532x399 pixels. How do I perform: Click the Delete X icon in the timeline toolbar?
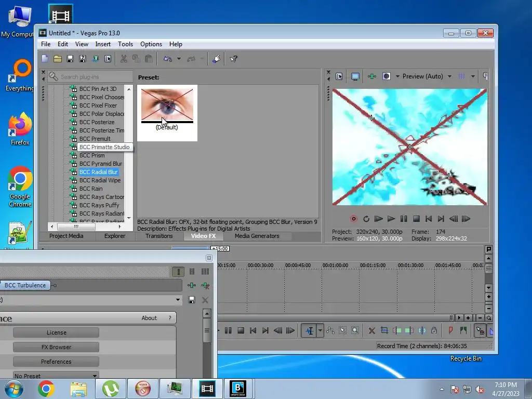tap(372, 330)
